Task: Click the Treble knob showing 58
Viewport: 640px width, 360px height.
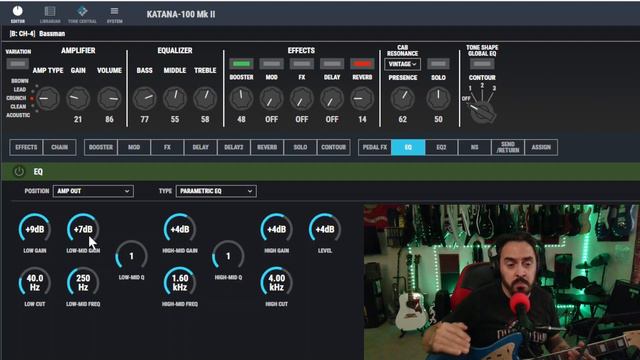Action: click(x=205, y=98)
